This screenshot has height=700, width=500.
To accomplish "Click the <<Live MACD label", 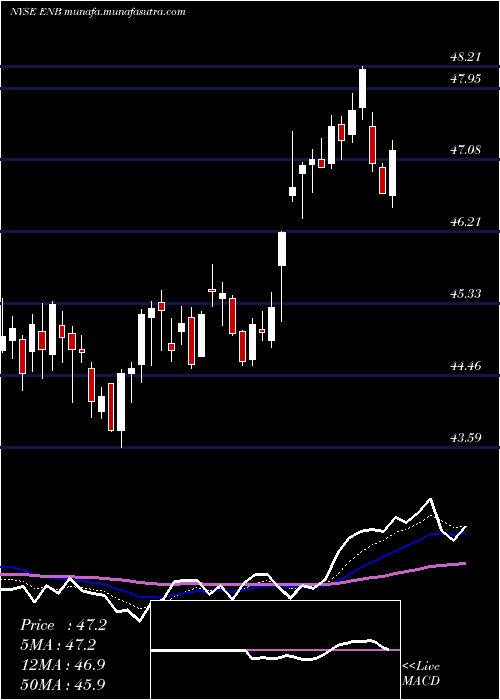I will point(421,673).
